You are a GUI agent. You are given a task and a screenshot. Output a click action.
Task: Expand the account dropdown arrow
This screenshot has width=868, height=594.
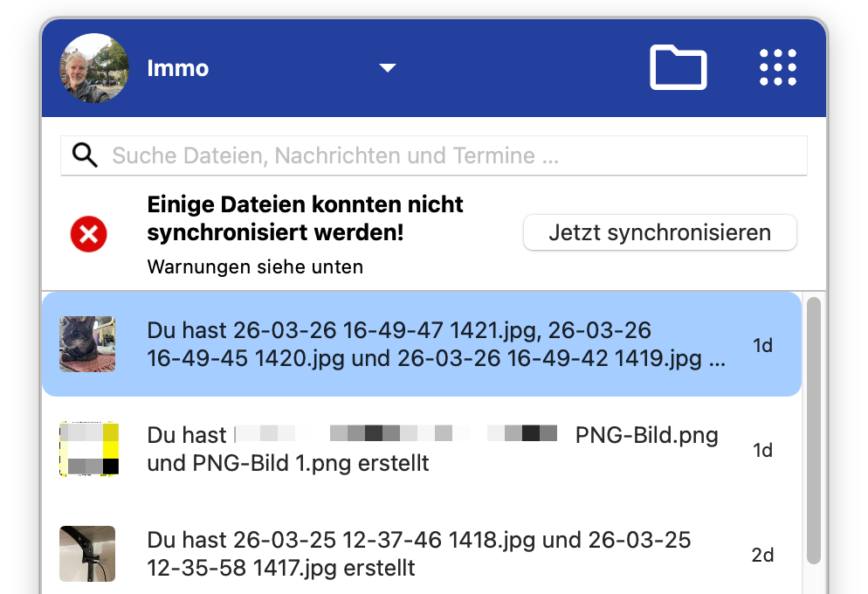pos(388,68)
